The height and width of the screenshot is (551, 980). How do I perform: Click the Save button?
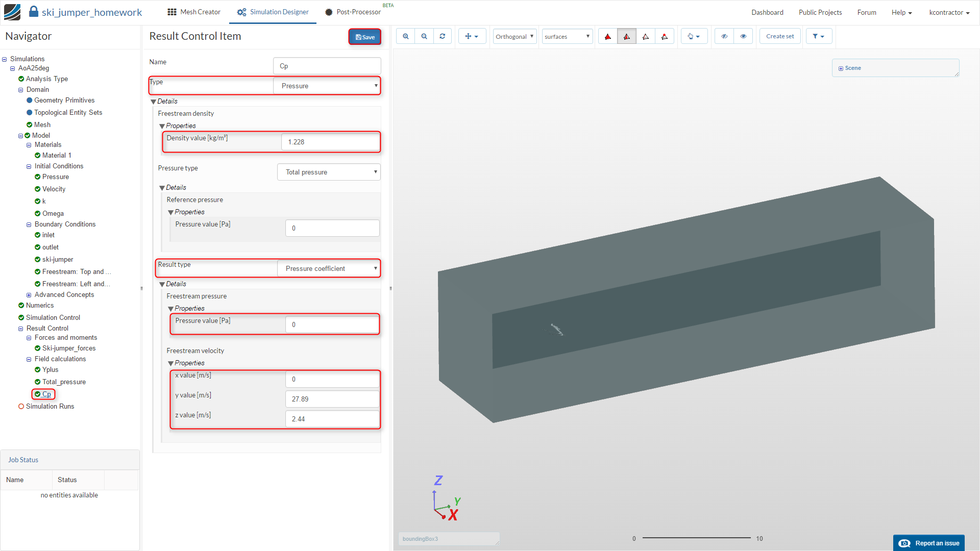pos(365,37)
